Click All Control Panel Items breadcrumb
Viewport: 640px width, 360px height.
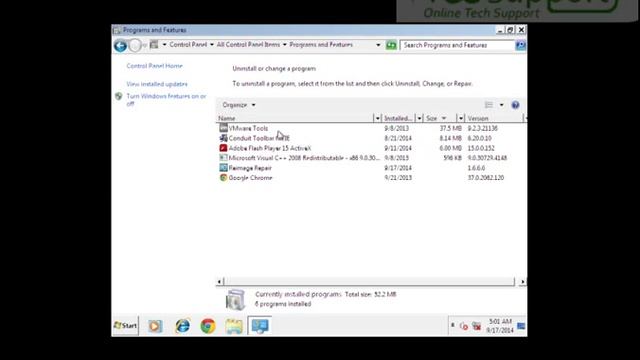click(x=248, y=44)
